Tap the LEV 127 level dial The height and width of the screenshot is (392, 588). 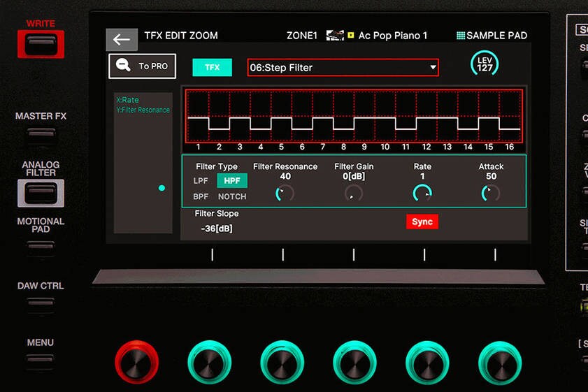coord(485,64)
